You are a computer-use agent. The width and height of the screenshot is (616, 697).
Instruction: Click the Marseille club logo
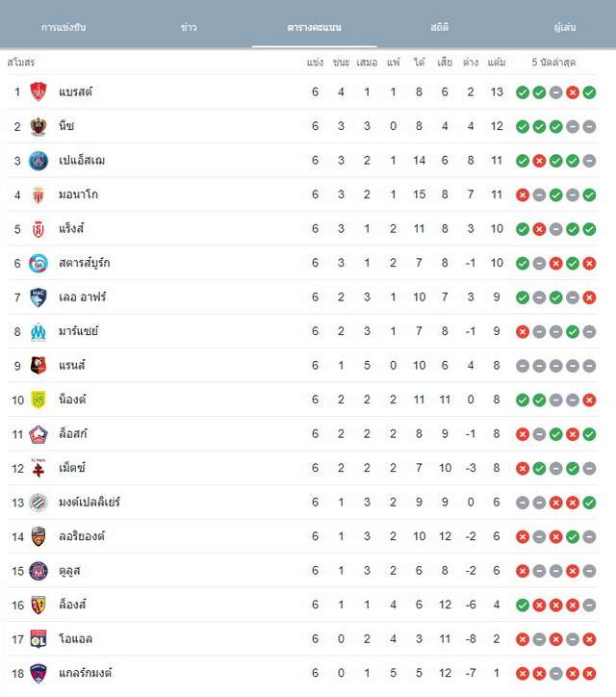pos(38,331)
